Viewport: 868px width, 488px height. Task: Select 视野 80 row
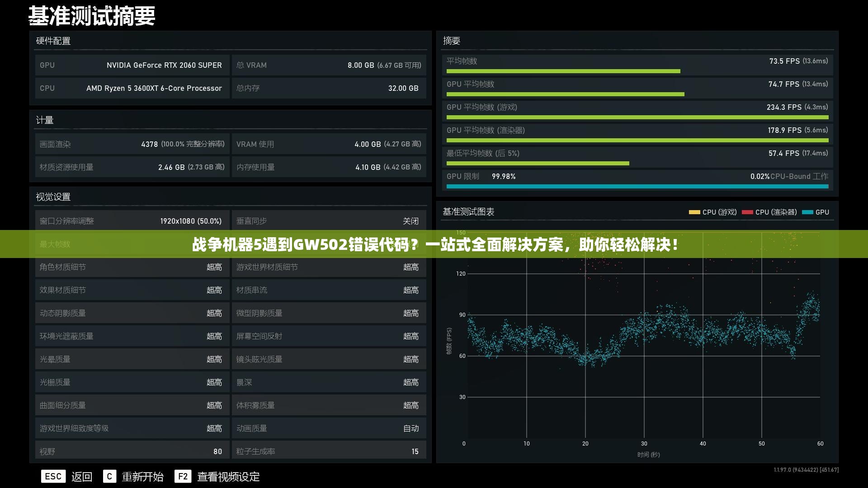(x=132, y=450)
